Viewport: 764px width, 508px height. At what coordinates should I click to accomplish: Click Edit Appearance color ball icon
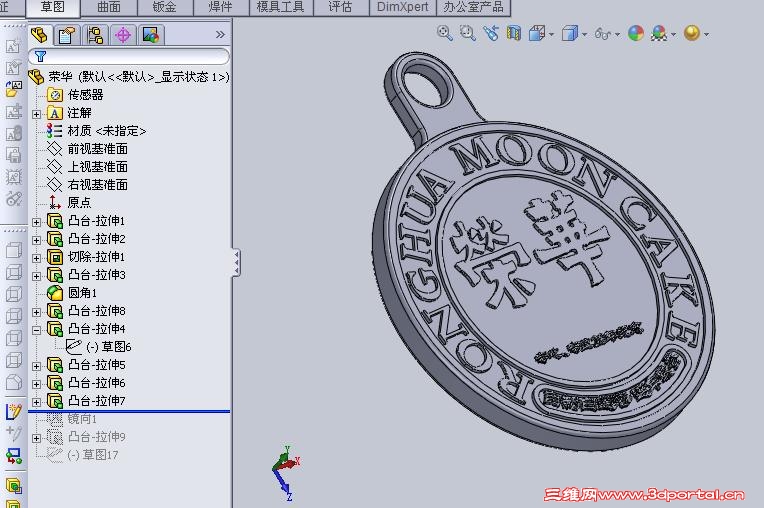pos(636,33)
